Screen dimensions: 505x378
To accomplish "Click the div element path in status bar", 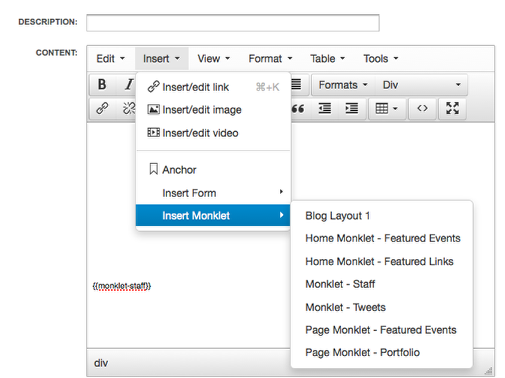I will click(101, 363).
